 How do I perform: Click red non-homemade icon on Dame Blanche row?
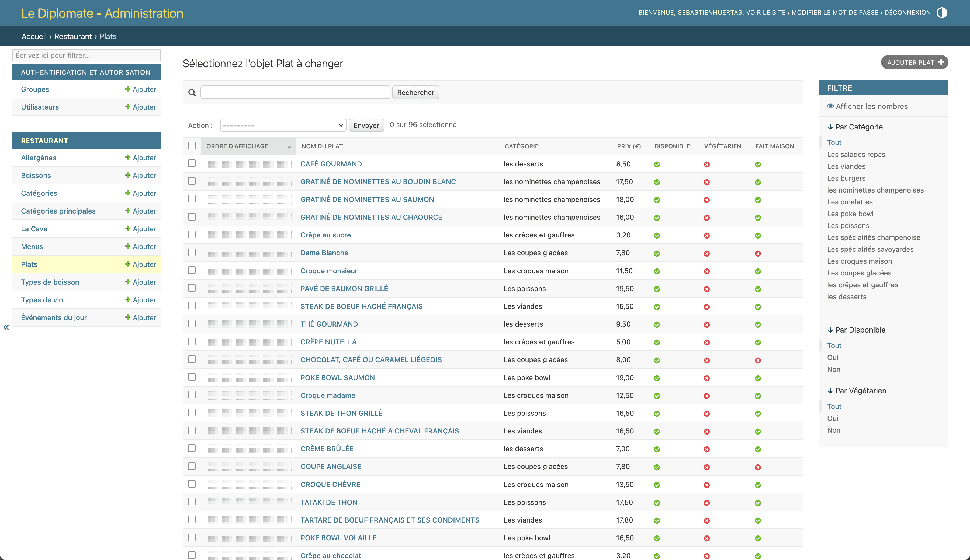pyautogui.click(x=757, y=253)
